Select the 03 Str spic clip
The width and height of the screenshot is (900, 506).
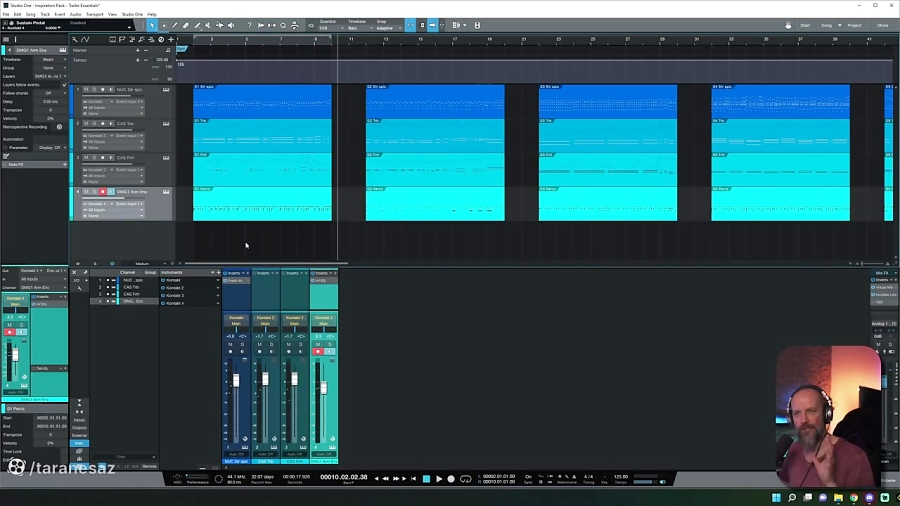coord(608,100)
